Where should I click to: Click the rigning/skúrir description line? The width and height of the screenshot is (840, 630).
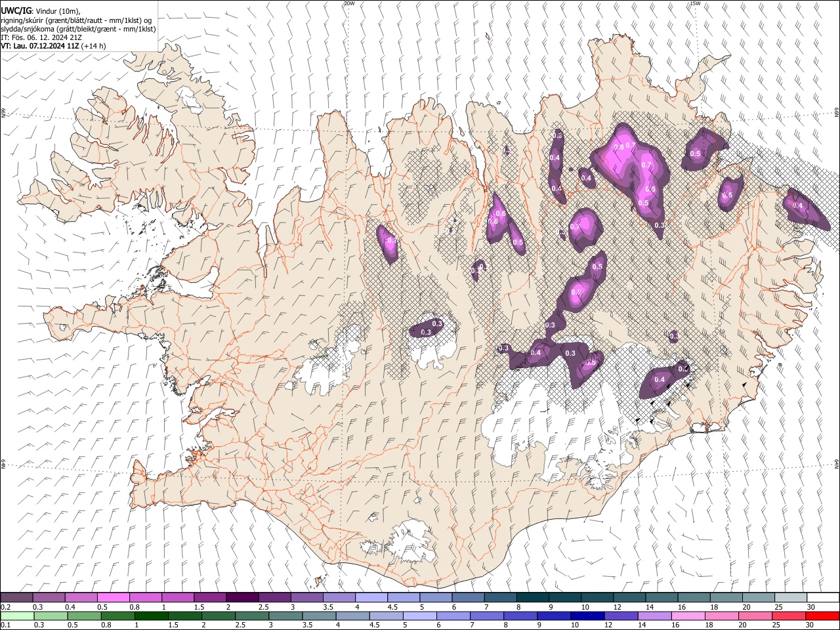click(76, 20)
